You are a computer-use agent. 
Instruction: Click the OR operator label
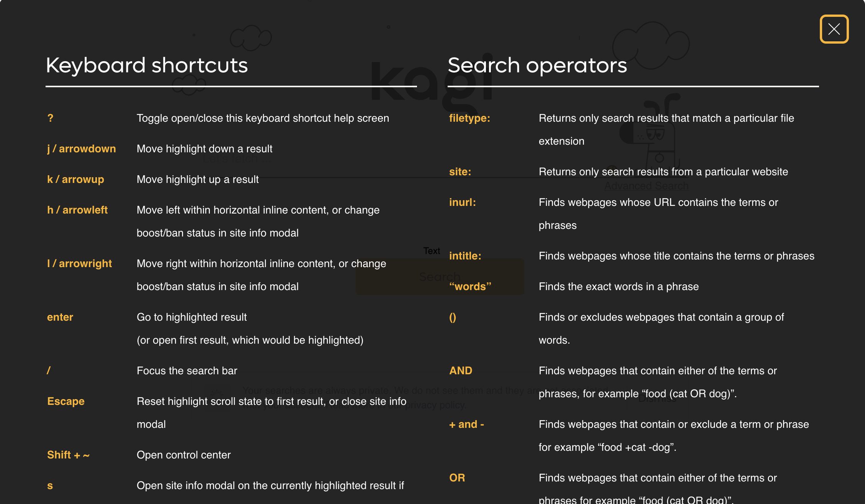point(457,478)
